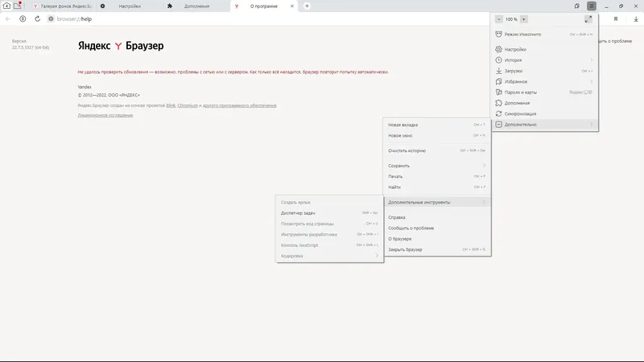Expand the Кодировка submenu
This screenshot has width=644, height=362.
tap(329, 255)
